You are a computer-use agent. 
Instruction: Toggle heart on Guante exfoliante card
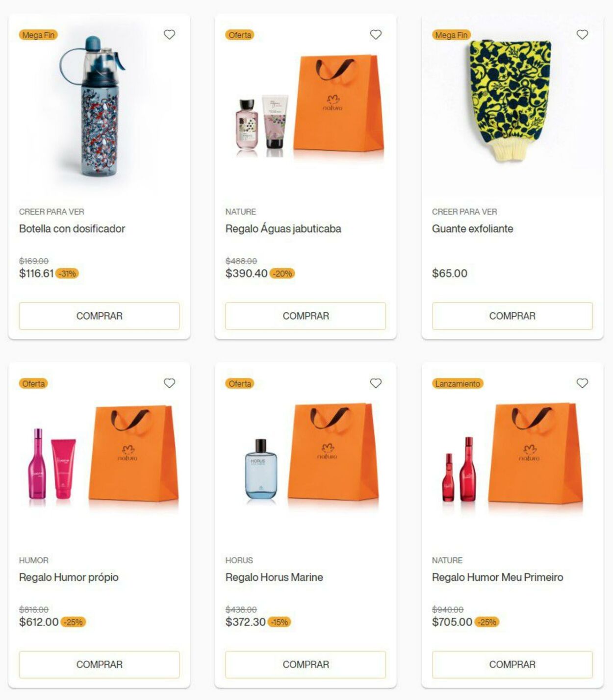[582, 35]
